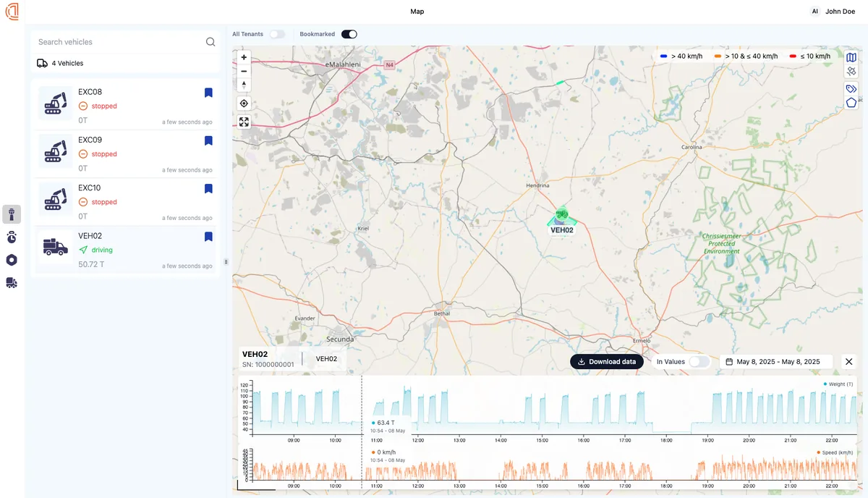Screen dimensions: 868x498
Task: Click the nut-shaped settings icon in sidebar
Action: [12, 260]
